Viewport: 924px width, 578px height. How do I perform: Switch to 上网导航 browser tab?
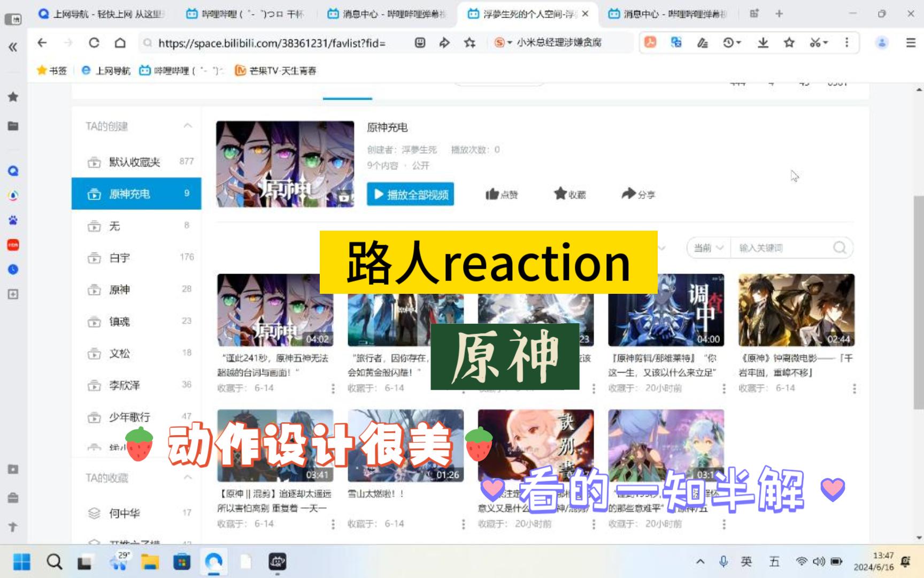coord(101,14)
